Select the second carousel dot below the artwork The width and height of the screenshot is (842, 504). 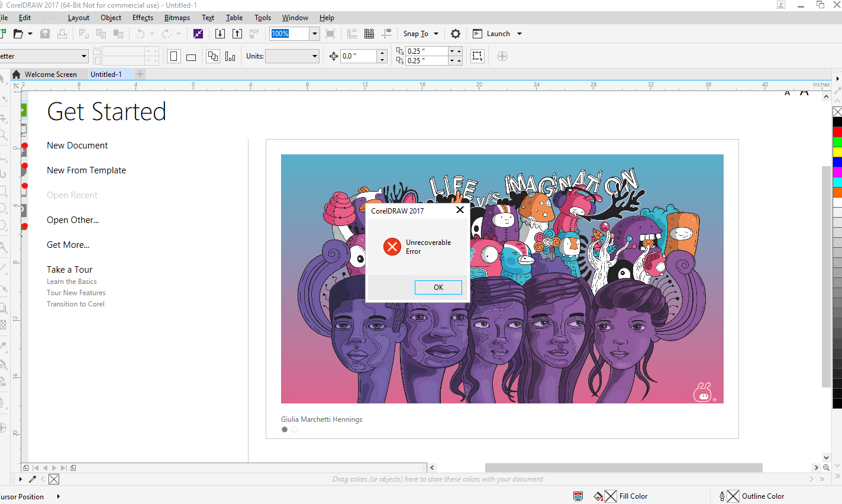pos(295,429)
